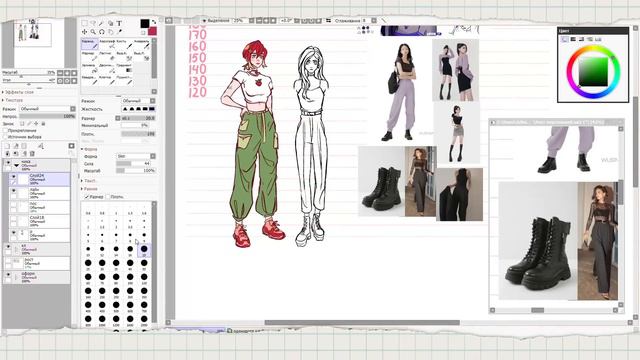Check the Плотн. checkbox
Image resolution: width=640 pixels, height=360 pixels.
pos(107,197)
